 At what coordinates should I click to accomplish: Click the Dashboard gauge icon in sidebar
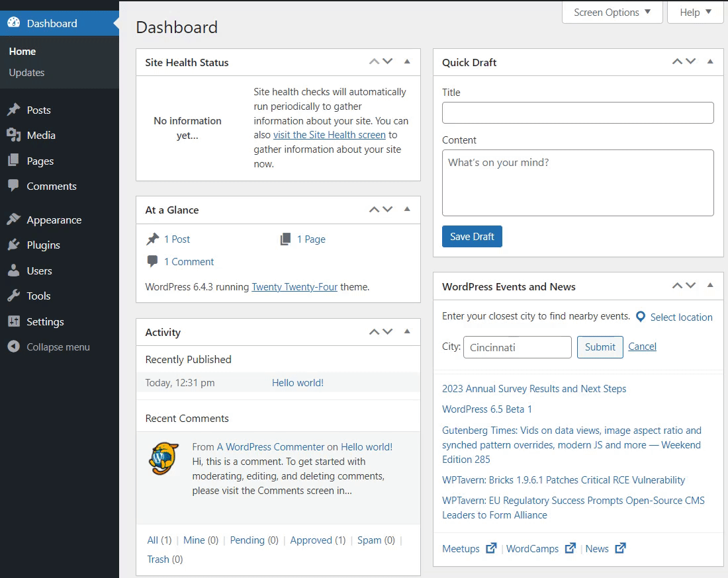click(14, 22)
